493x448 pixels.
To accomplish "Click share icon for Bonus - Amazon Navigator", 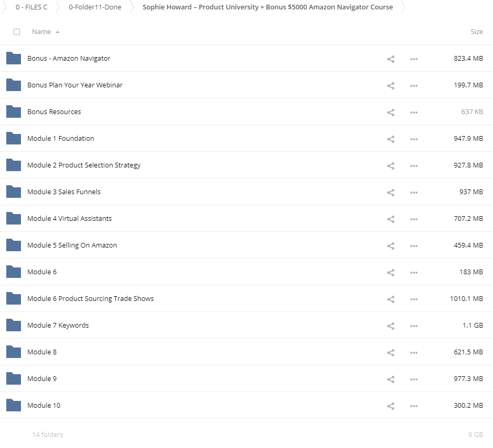I will (390, 59).
